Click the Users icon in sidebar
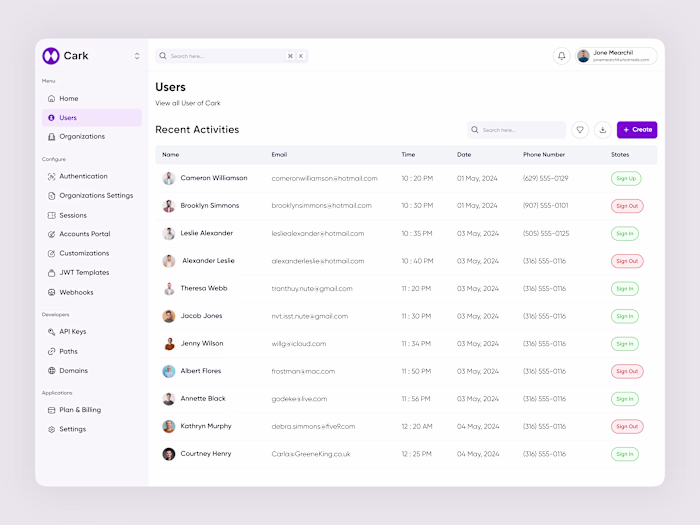Screen dimensions: 700x525 51,118
